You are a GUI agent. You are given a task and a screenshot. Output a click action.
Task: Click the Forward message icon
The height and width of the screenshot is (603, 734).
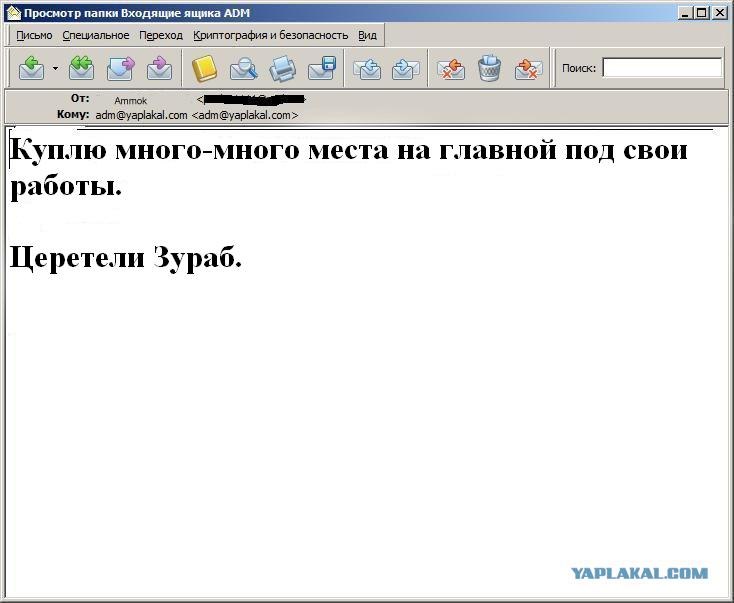click(121, 68)
